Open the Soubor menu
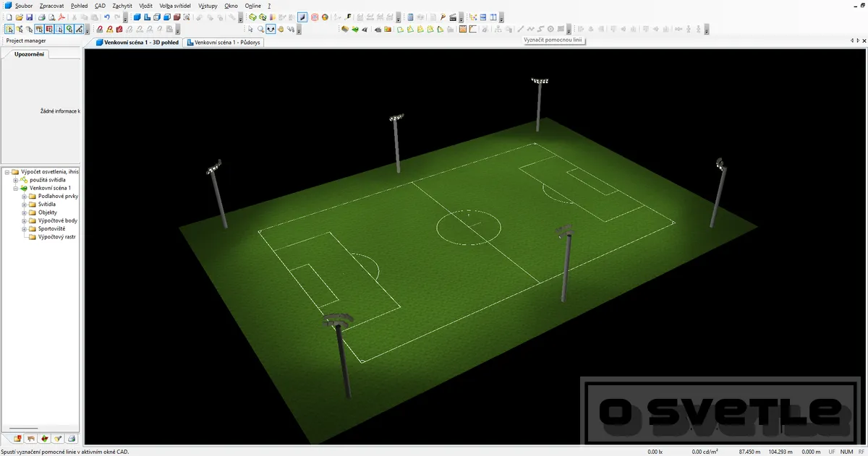This screenshot has width=868, height=456. click(19, 5)
